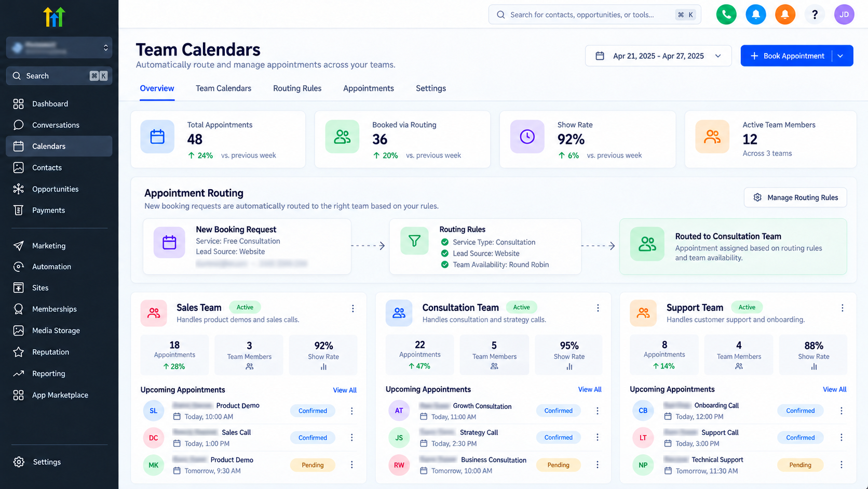Viewport: 868px width, 489px height.
Task: Open Settings at sidebar bottom
Action: (x=59, y=461)
